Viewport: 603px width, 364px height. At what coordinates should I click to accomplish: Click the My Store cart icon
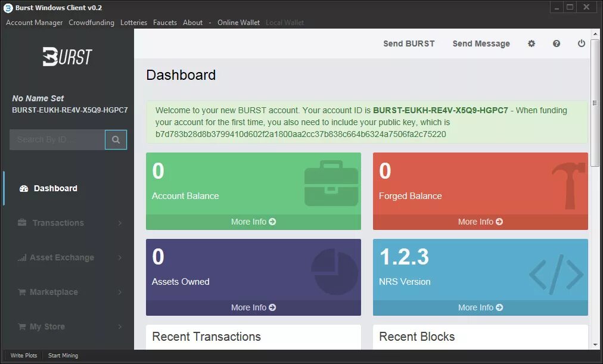[x=22, y=326]
